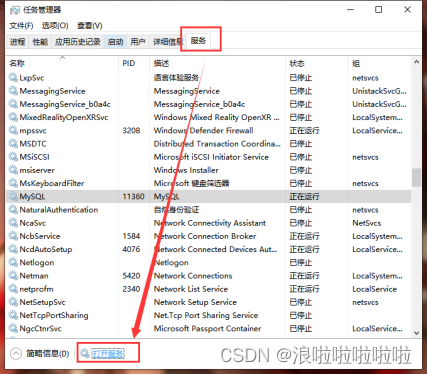Select the Network Connectivity Assistant description
The height and width of the screenshot is (374, 427).
(210, 223)
